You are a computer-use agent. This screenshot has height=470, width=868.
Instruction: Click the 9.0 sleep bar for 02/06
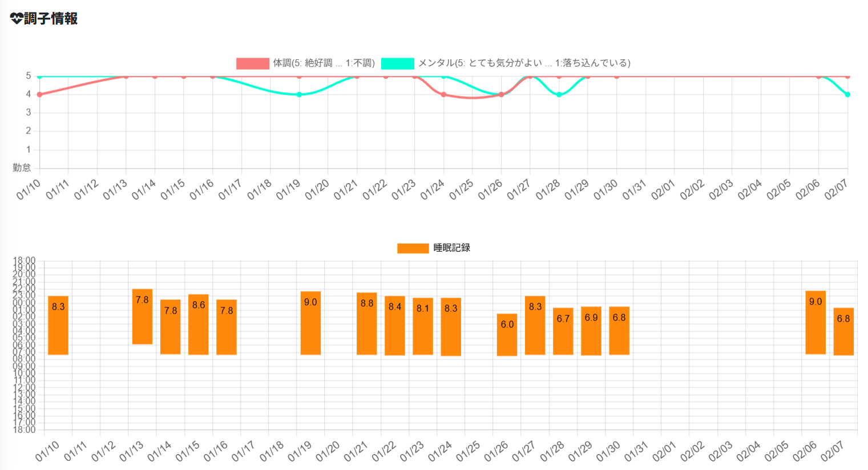815,323
